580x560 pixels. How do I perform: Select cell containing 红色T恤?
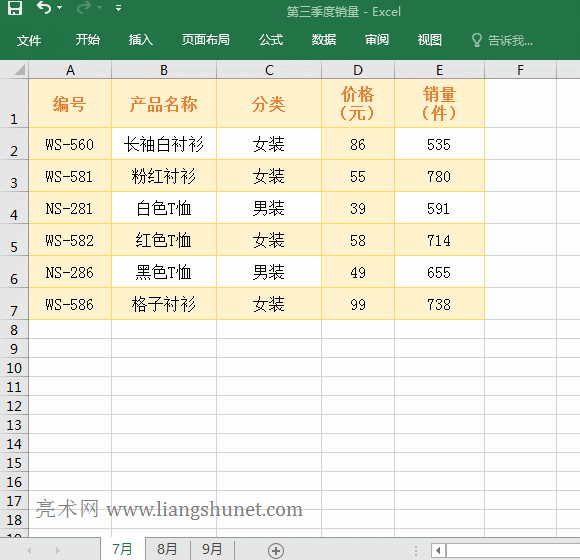click(164, 240)
